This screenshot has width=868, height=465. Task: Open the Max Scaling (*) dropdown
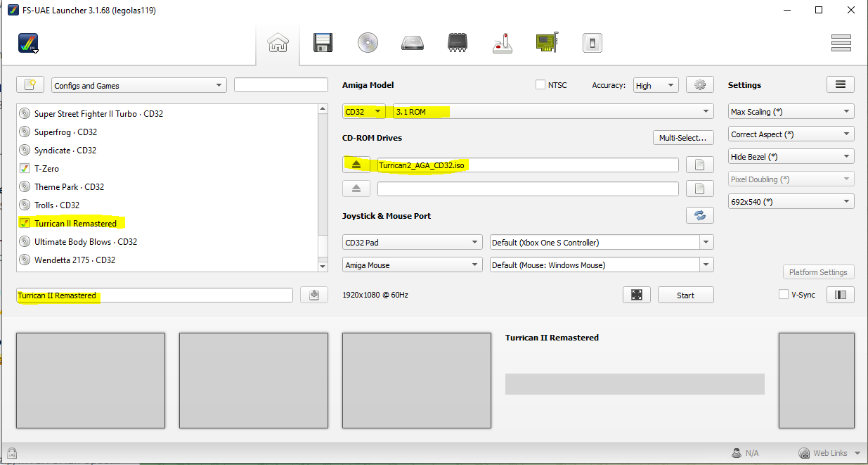[x=791, y=111]
